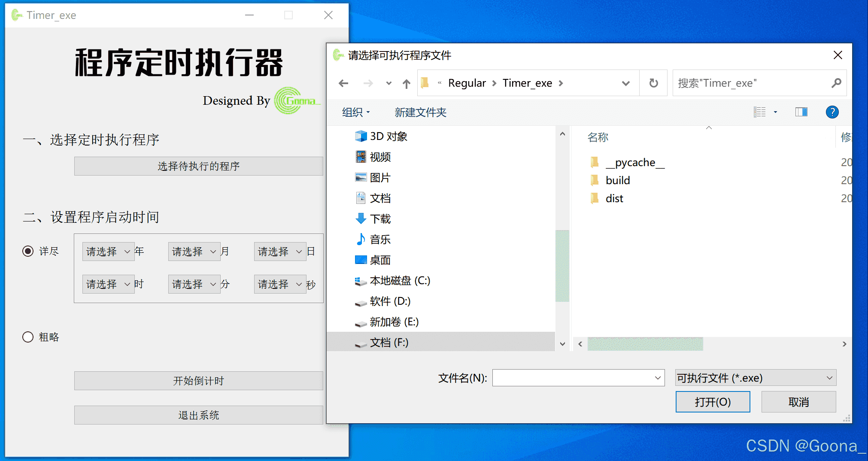Expand the address bar history dropdown
This screenshot has height=461, width=868.
click(x=626, y=83)
